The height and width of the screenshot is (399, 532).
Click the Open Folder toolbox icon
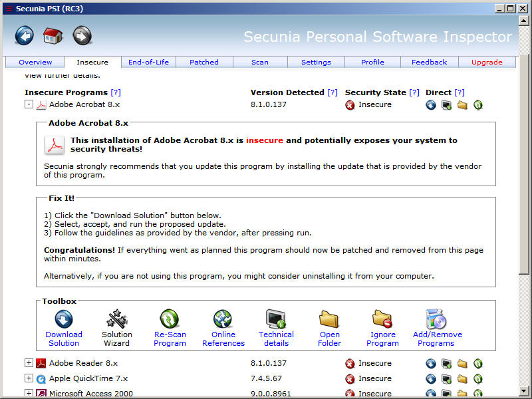[329, 319]
